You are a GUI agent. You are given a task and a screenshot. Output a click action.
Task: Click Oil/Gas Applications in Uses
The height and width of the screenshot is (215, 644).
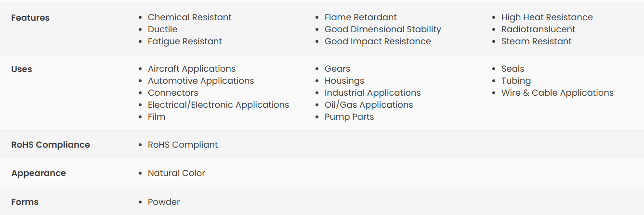pyautogui.click(x=368, y=105)
